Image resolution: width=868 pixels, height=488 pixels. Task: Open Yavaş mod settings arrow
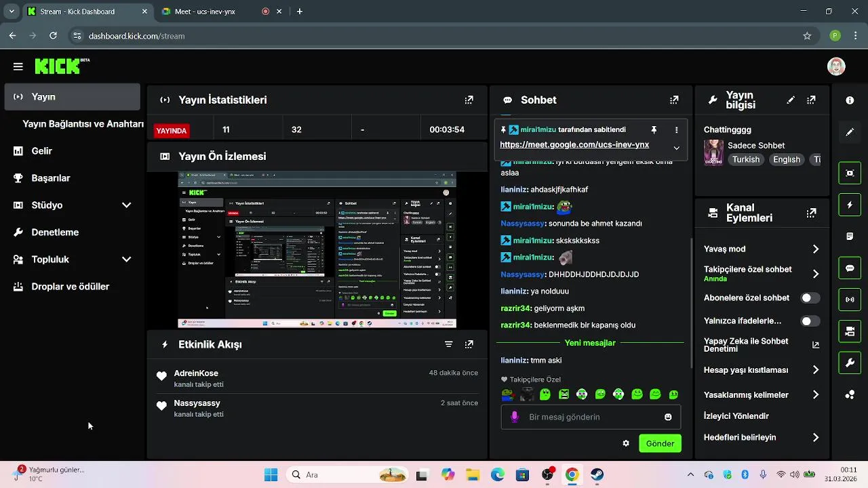(815, 249)
